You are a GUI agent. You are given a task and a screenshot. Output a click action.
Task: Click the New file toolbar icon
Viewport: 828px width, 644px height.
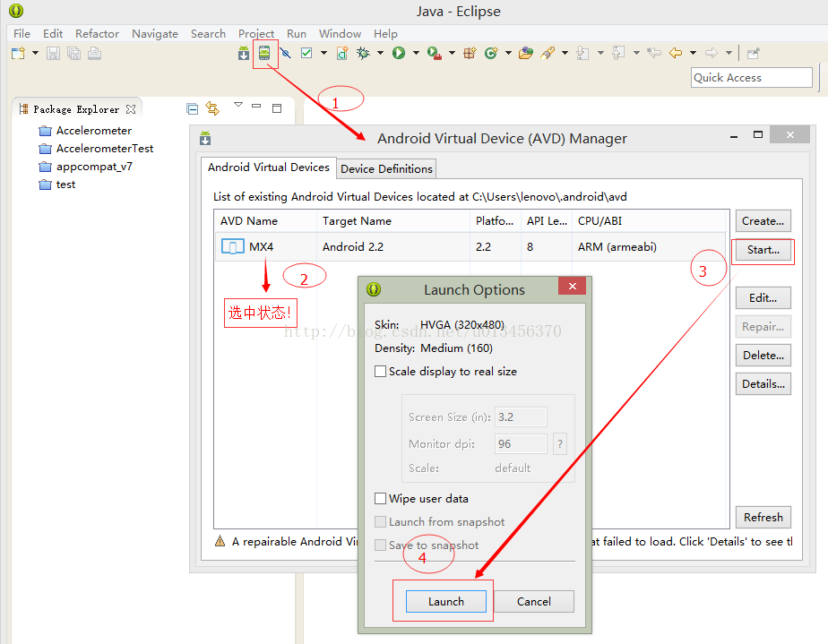[x=19, y=54]
